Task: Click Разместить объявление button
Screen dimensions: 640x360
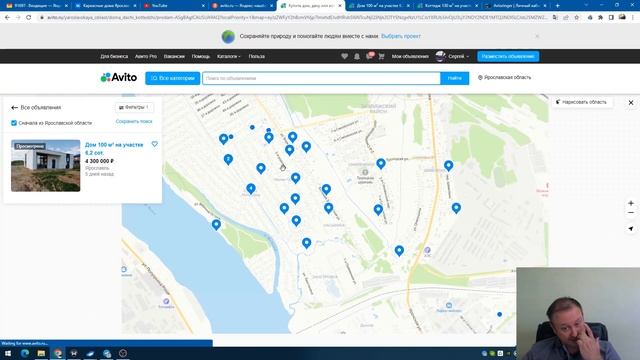Action: point(508,56)
